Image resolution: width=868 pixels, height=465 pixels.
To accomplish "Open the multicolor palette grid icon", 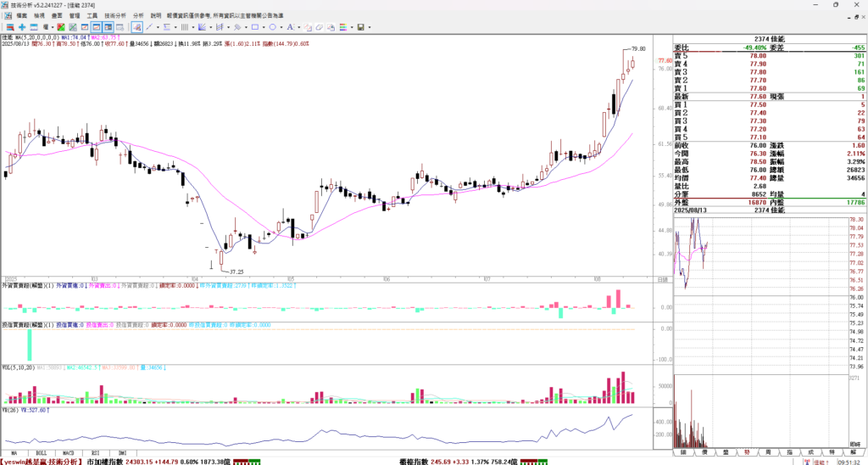I will click(342, 27).
